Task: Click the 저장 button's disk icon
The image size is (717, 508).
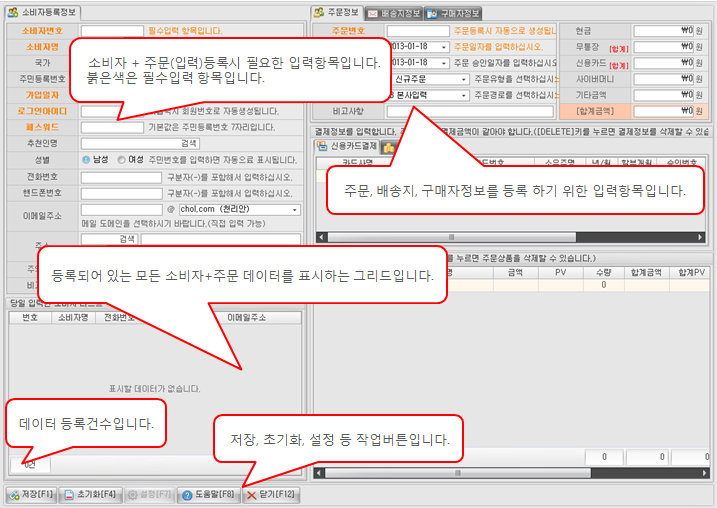Action: pos(15,495)
